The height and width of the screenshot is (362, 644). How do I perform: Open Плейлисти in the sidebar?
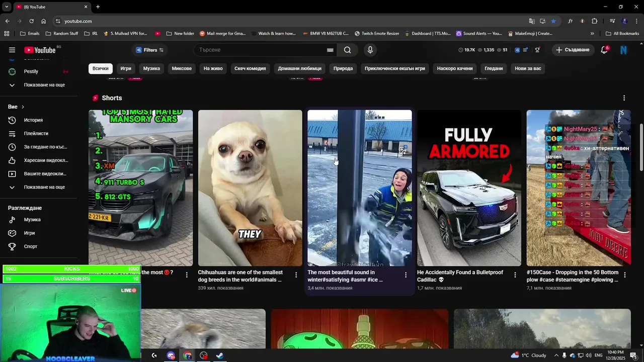(39, 133)
